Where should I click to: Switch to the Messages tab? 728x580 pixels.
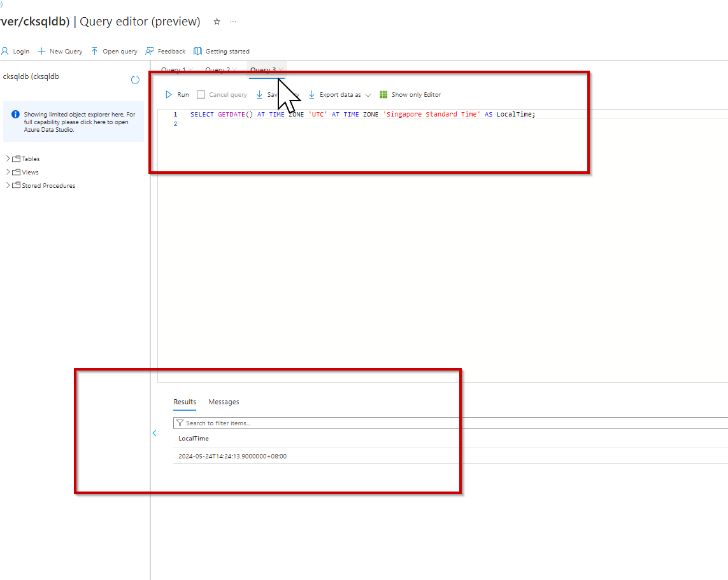click(224, 402)
